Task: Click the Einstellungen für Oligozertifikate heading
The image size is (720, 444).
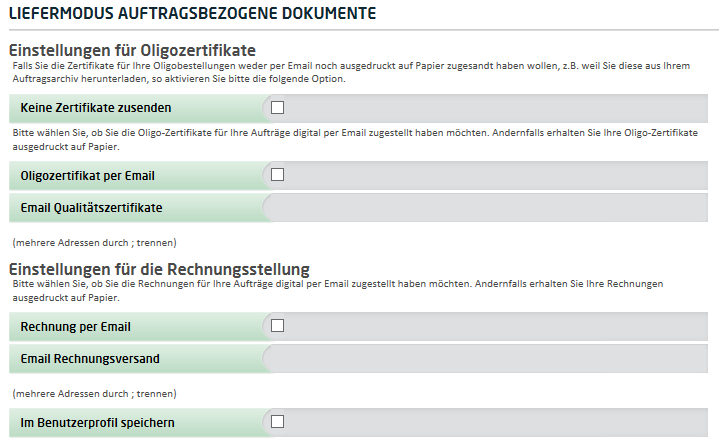Action: pyautogui.click(x=132, y=50)
